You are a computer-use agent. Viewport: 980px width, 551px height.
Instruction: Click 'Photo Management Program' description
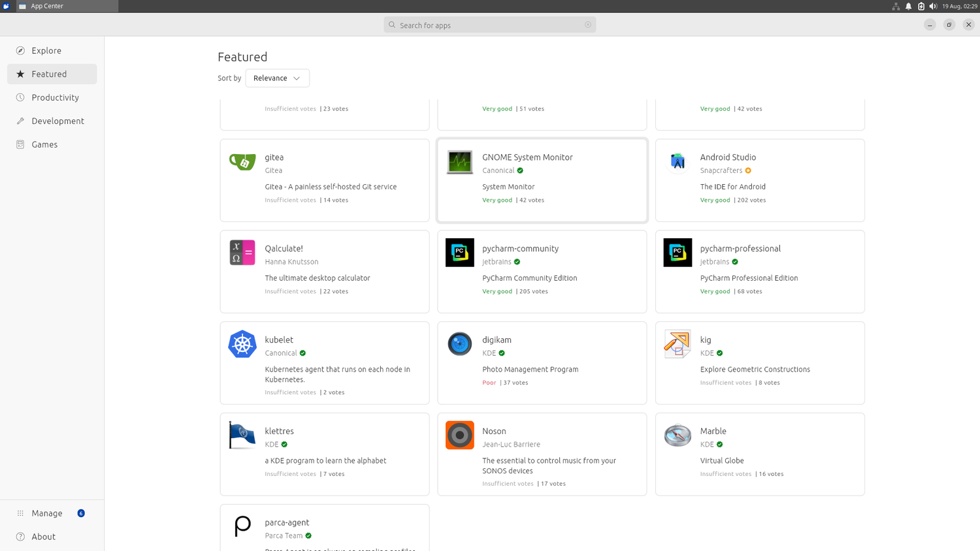(x=530, y=370)
